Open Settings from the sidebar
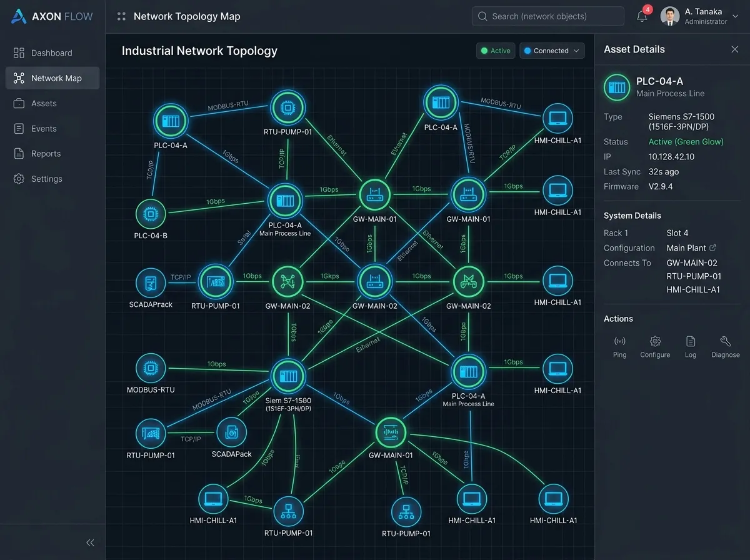The height and width of the screenshot is (560, 750). [x=52, y=179]
